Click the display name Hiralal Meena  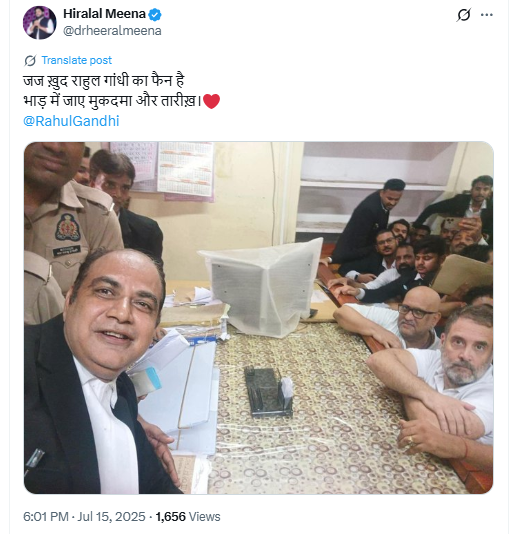coord(105,14)
